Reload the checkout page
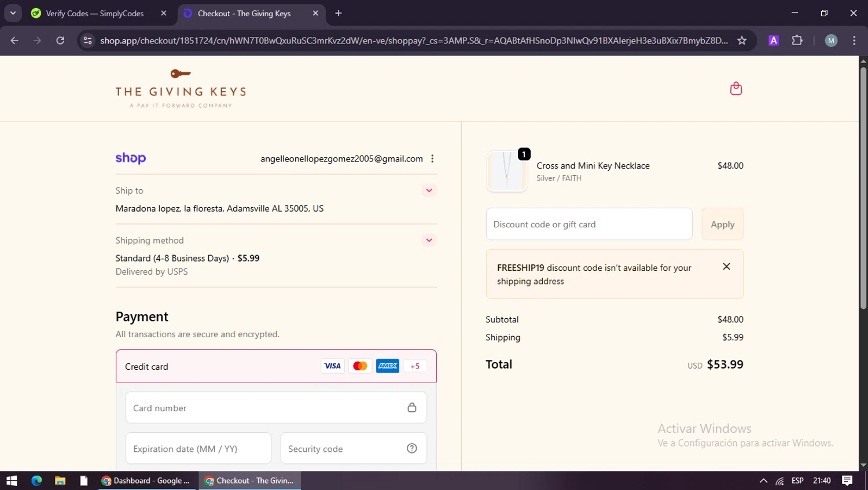 (60, 40)
